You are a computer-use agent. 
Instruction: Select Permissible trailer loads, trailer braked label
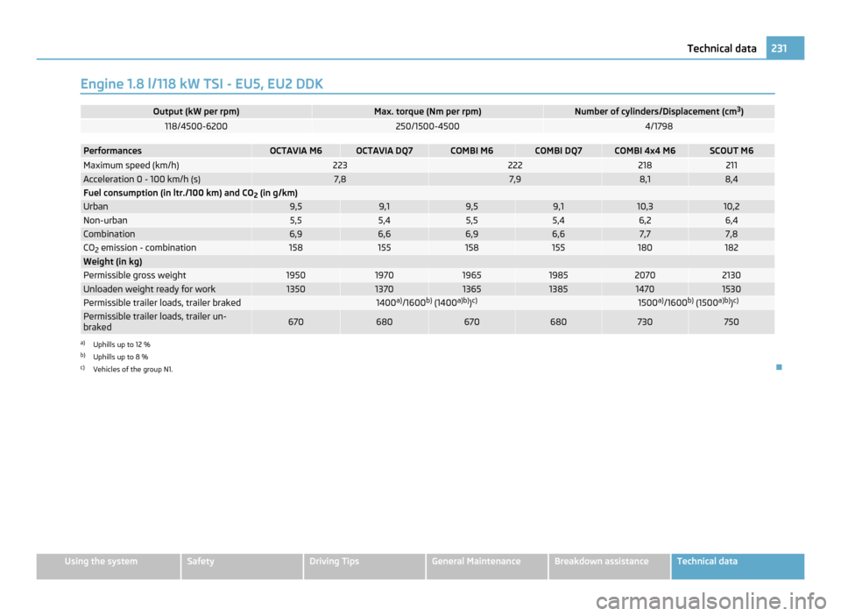(162, 302)
